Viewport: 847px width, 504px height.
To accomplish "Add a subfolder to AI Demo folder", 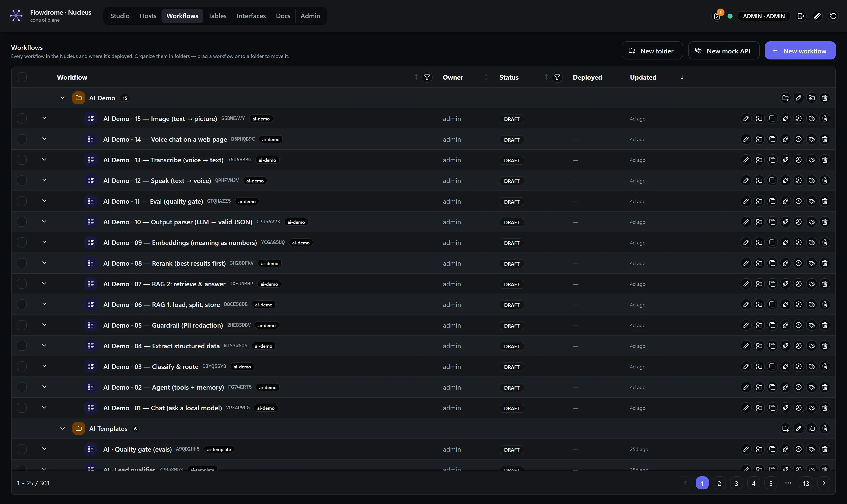I will click(785, 98).
